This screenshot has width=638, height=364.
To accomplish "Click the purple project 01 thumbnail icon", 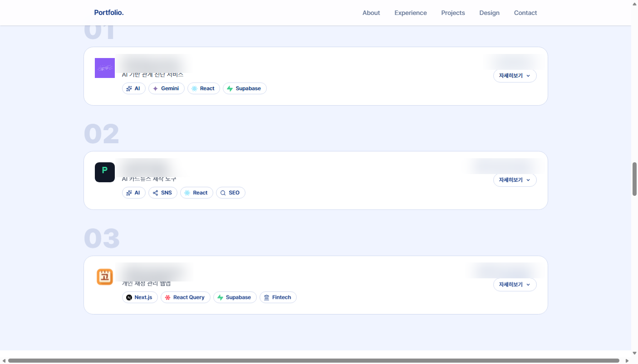I will pos(105,68).
